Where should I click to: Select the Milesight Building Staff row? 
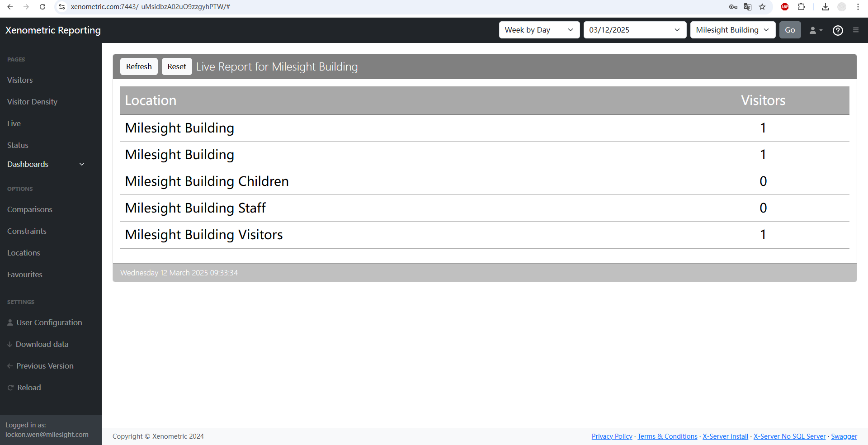485,208
